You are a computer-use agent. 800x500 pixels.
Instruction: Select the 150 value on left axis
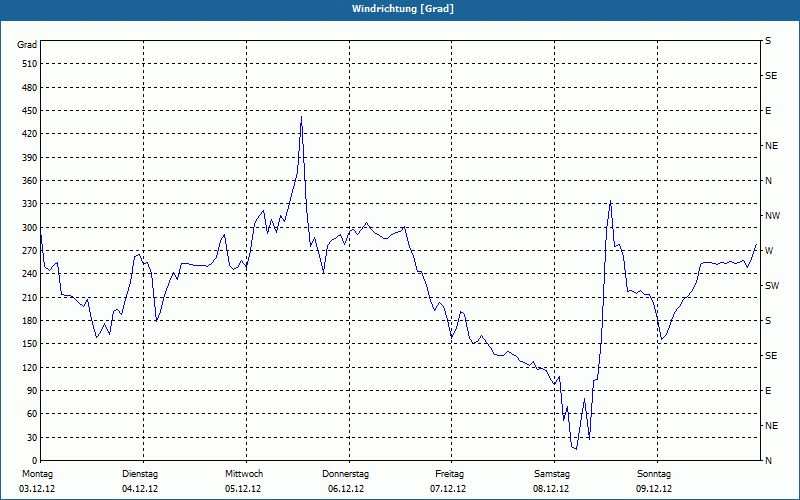(30, 344)
